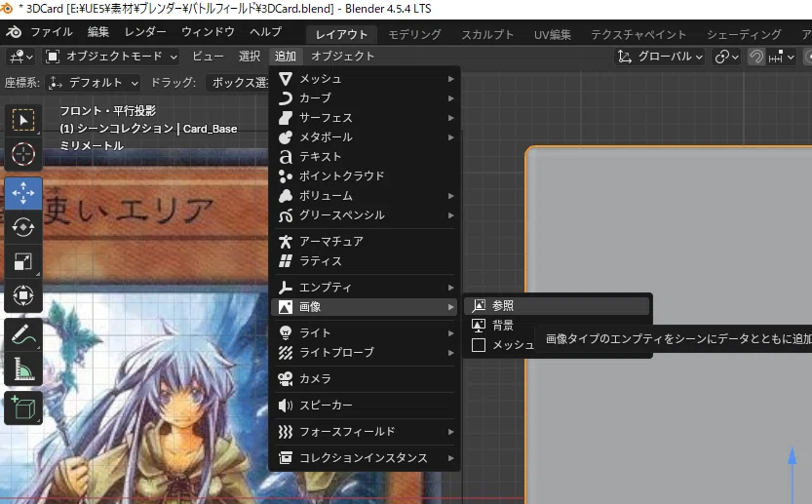Activate the Scale tool
812x504 pixels.
pos(23,261)
